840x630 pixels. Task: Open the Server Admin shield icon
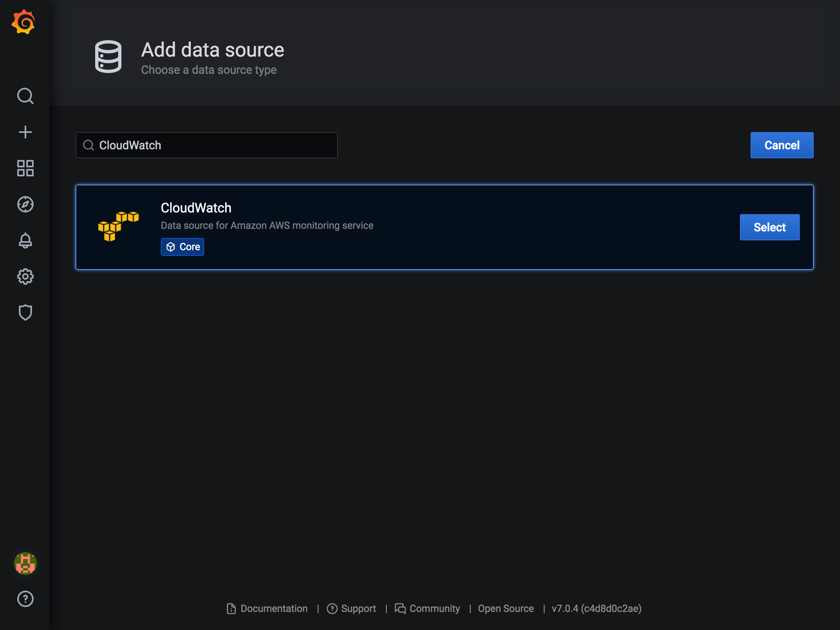(25, 313)
